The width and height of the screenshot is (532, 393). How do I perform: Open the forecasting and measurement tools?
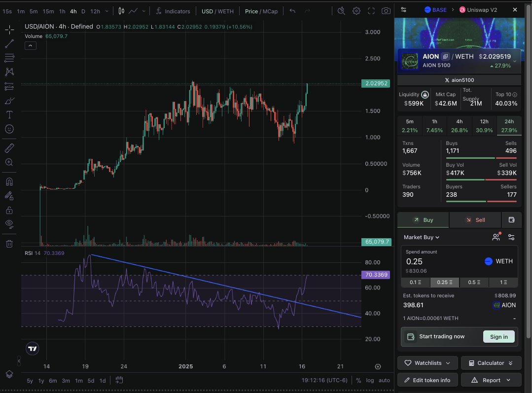(9, 87)
